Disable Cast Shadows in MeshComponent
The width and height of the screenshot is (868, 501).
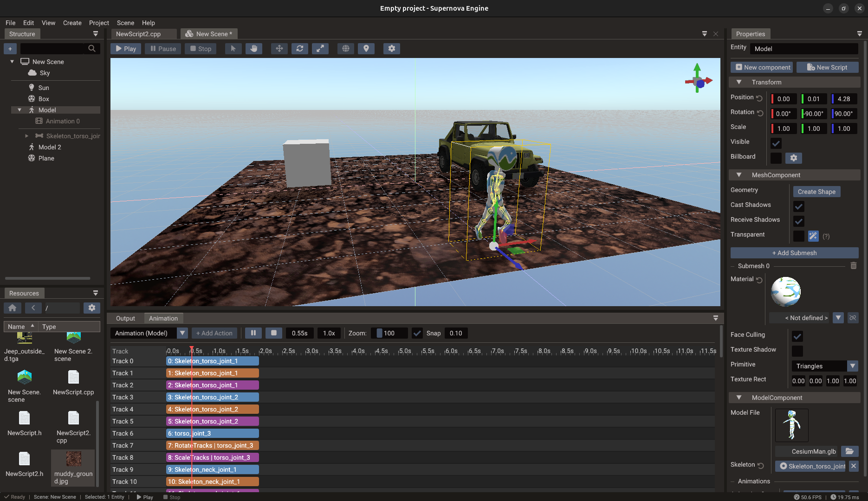tap(798, 206)
